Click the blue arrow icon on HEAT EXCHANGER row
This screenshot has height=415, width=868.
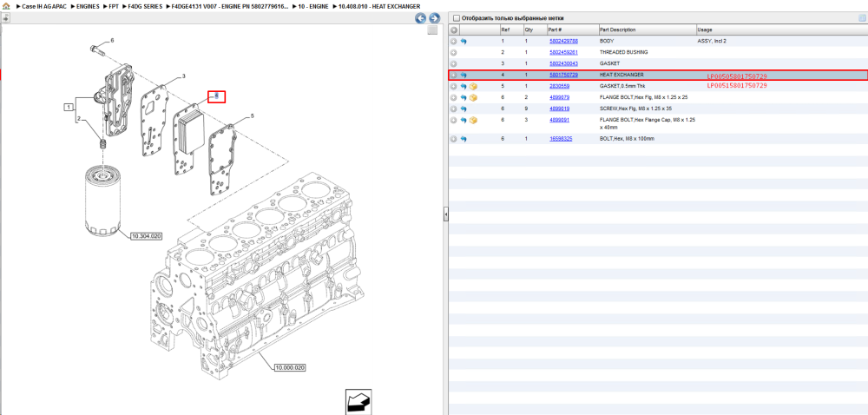coord(464,76)
